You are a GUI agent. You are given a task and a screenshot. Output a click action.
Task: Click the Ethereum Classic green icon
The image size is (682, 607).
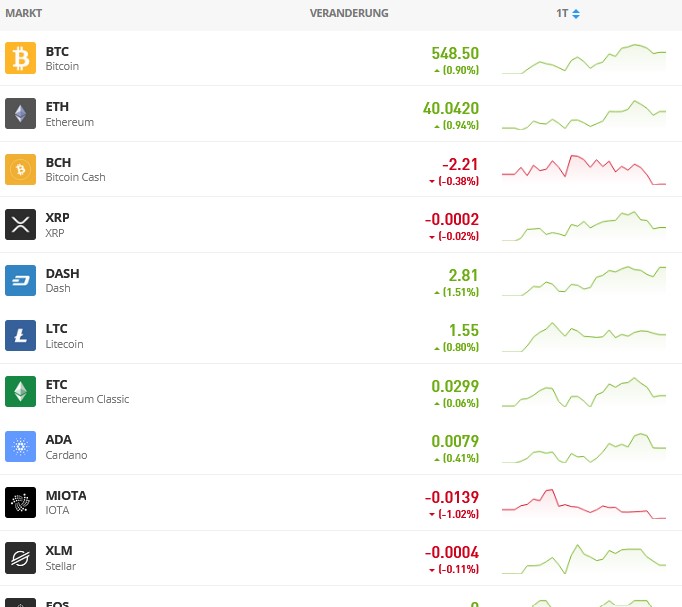20,391
